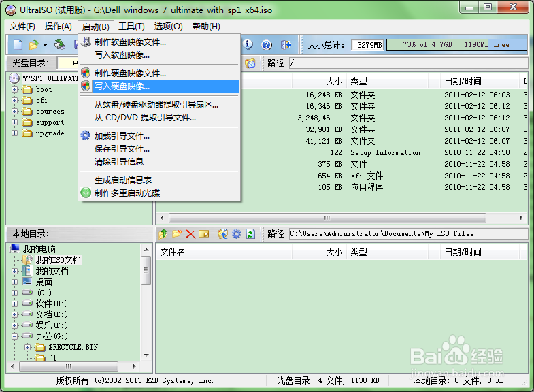Select 软件(D:) drive in local tree
This screenshot has height=392, width=534.
52,304
